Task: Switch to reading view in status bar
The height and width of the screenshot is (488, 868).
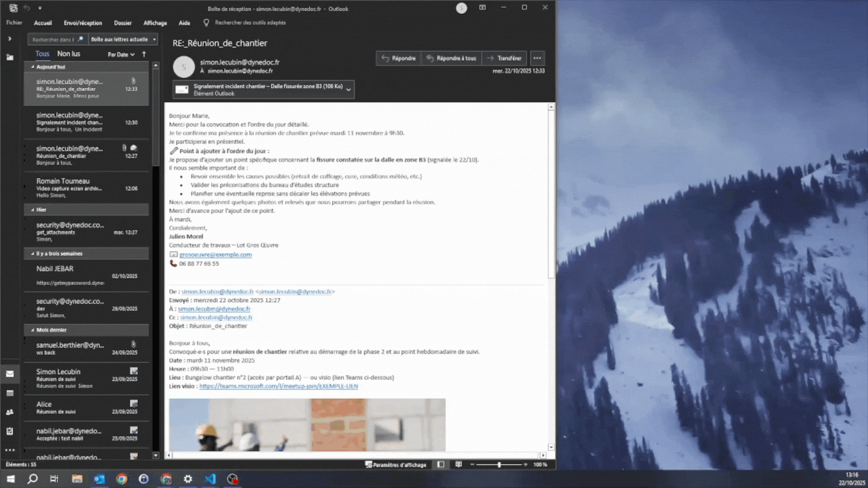Action: coord(458,464)
